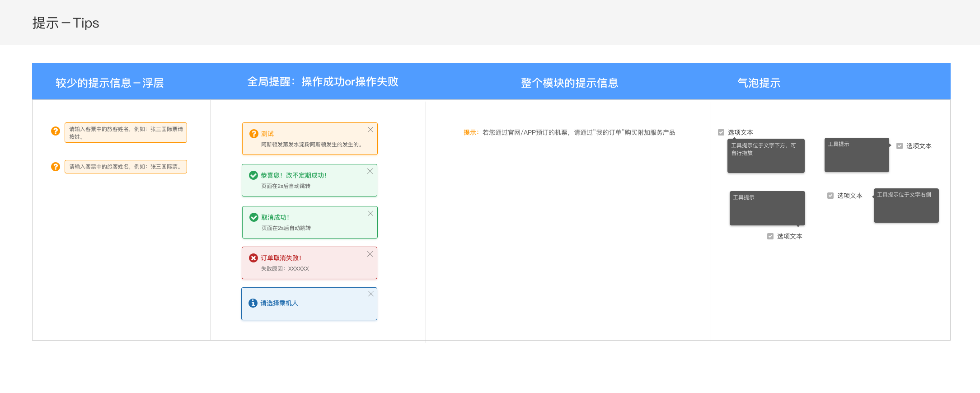Click the 订单取消失败！ title

(281, 258)
